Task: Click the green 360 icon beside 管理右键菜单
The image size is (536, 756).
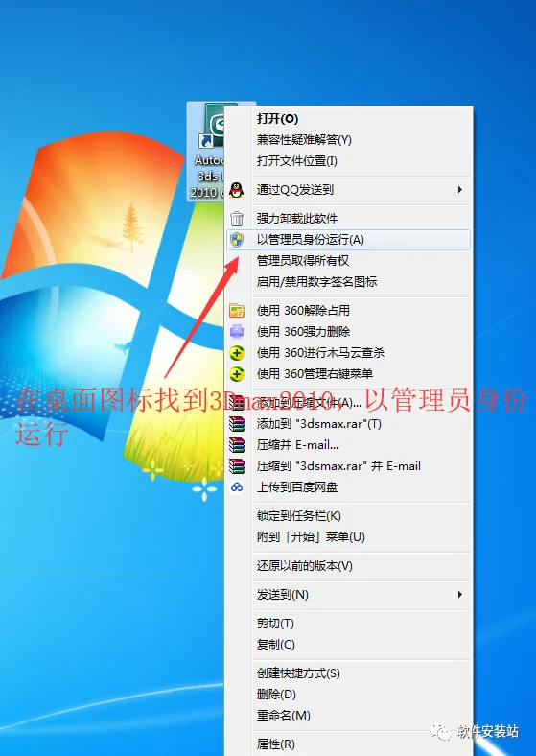Action: [x=237, y=374]
